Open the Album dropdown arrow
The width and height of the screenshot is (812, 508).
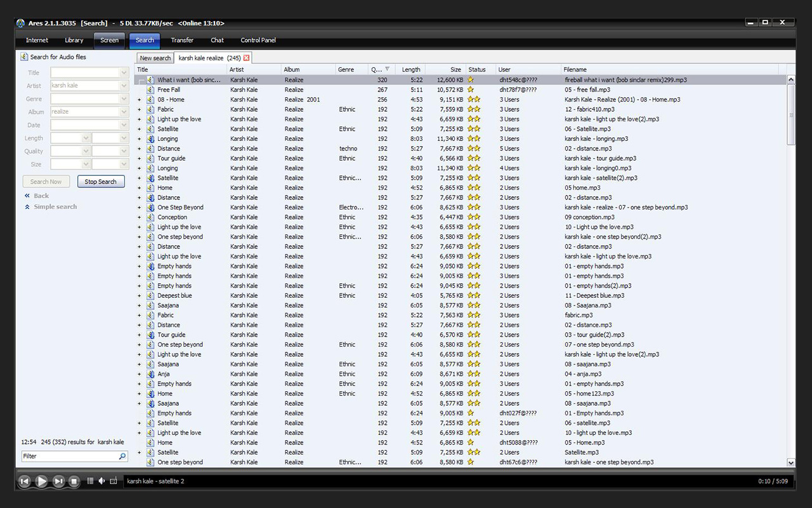point(124,112)
